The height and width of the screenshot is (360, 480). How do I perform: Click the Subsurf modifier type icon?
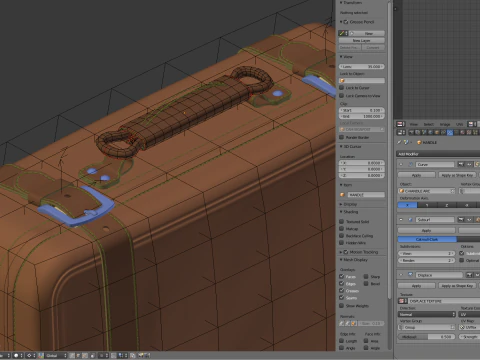coord(411,220)
